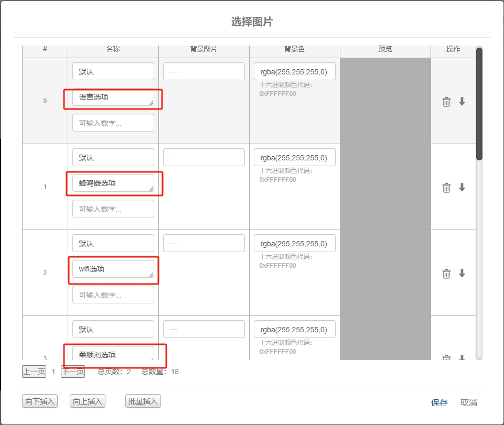Viewport: 504px width, 425px height.
Task: Click the 默认 field in row 1
Action: tap(113, 157)
